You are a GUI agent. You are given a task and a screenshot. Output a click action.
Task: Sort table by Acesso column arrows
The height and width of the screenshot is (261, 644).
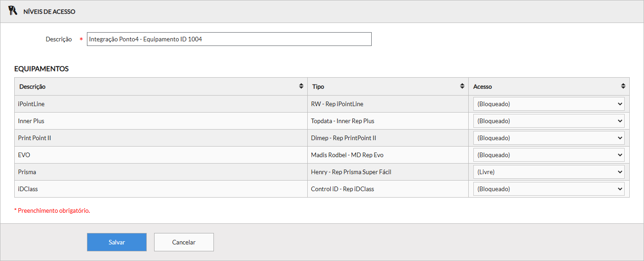pyautogui.click(x=623, y=86)
